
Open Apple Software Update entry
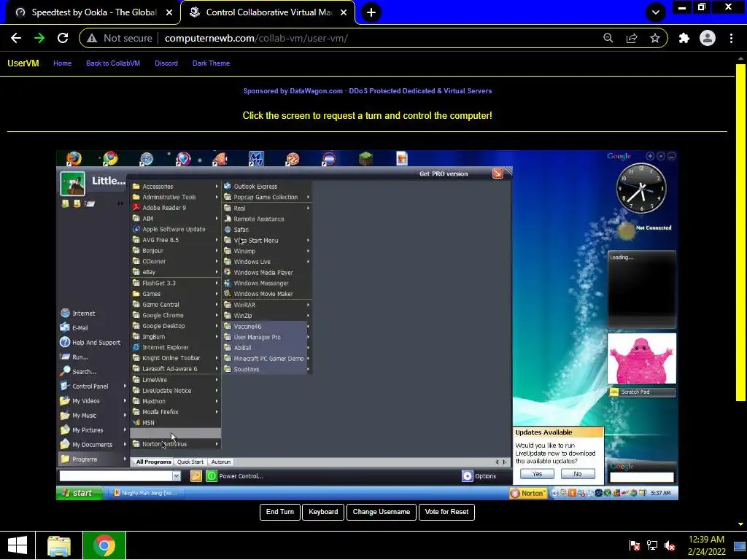173,229
